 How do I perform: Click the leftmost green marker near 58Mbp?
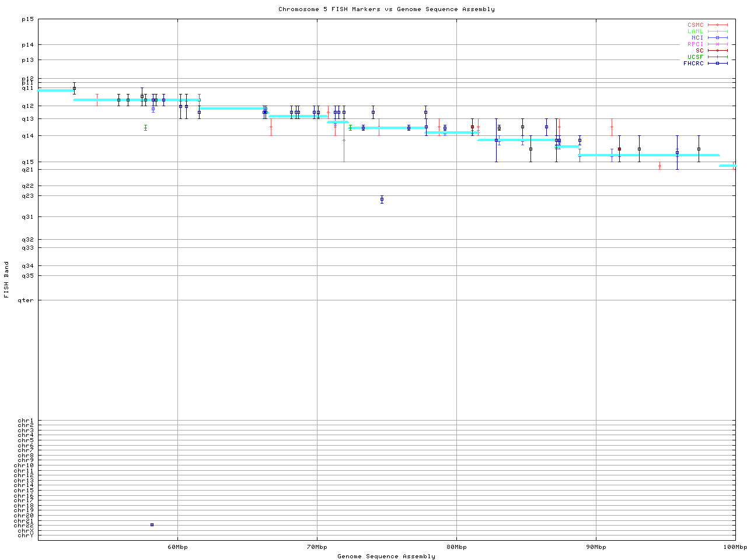pos(145,127)
